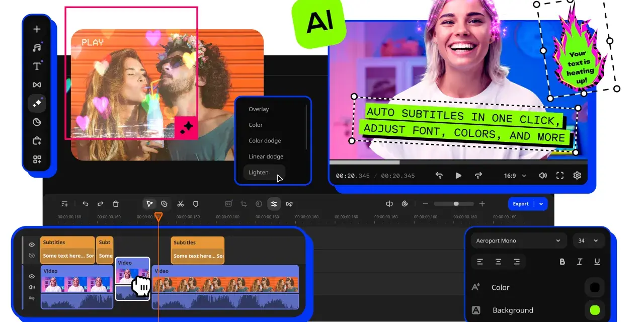The image size is (644, 322).
Task: Click the Export button
Action: (x=521, y=204)
